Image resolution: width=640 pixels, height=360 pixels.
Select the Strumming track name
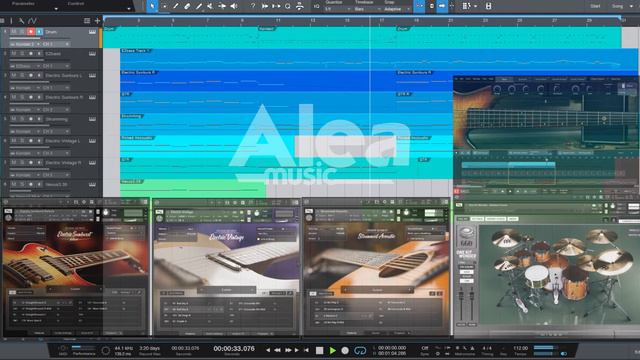pyautogui.click(x=57, y=119)
